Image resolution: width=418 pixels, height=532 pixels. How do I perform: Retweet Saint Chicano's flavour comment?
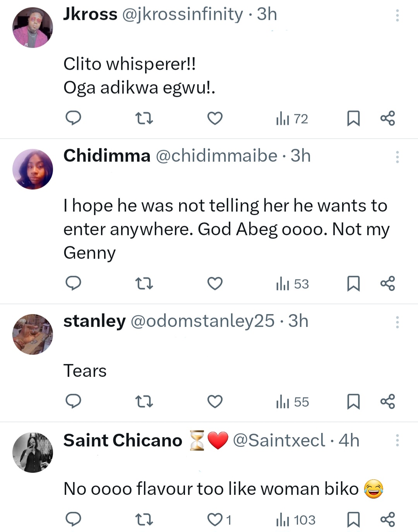pyautogui.click(x=144, y=520)
